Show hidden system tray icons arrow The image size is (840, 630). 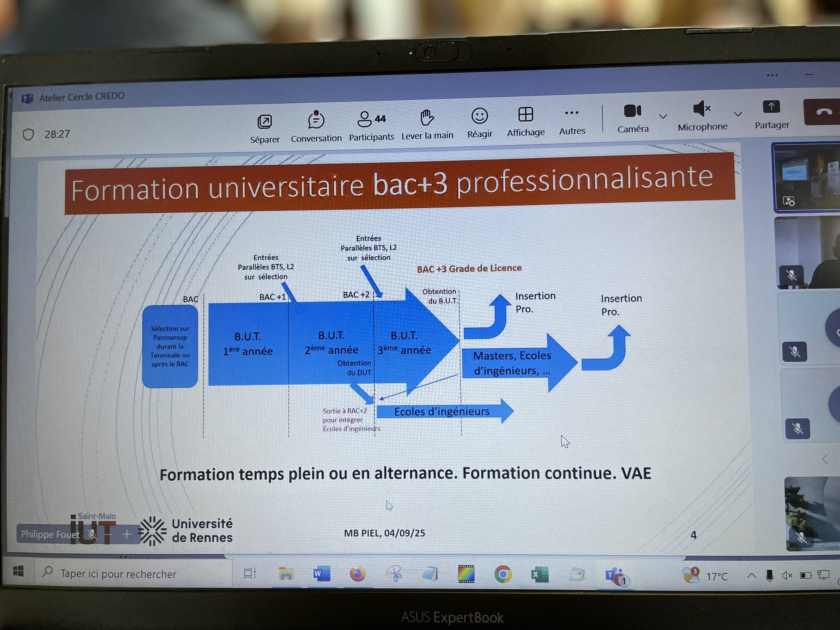coord(751,576)
